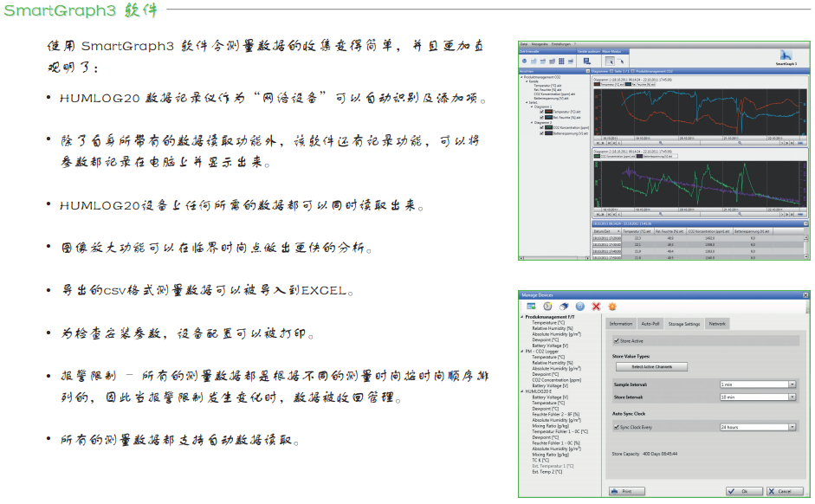
Task: Switch to the Auto-Poll tab
Action: [x=650, y=324]
